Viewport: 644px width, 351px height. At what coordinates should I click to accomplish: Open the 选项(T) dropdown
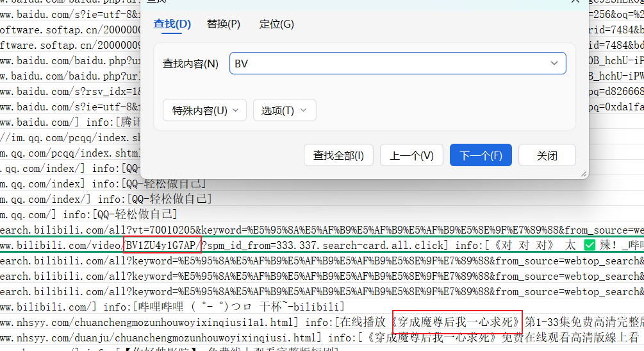coord(285,110)
